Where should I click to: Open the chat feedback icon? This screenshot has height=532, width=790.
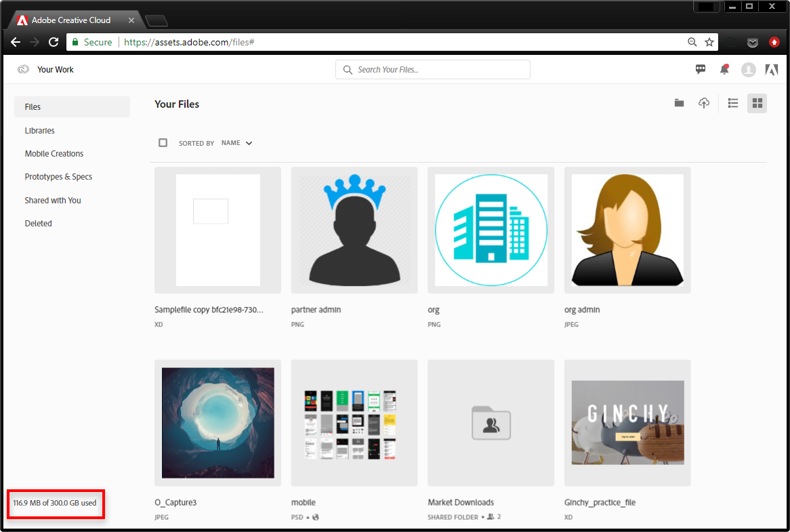click(x=701, y=69)
